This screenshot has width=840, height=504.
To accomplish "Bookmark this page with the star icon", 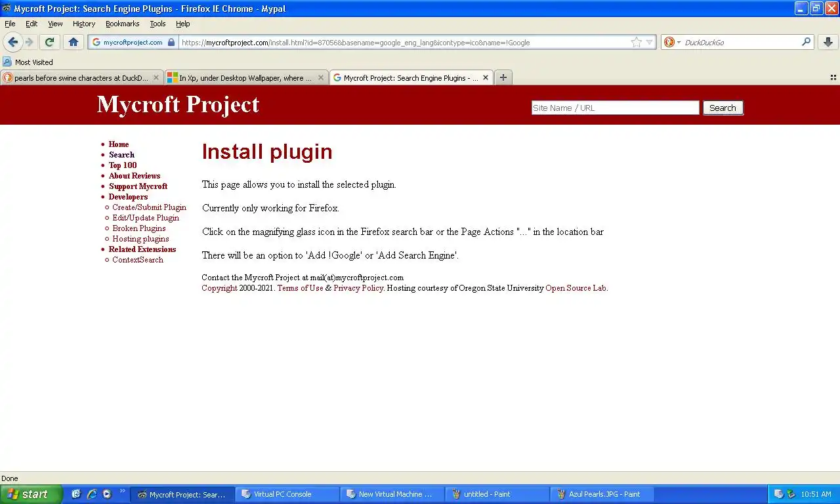I will coord(636,42).
